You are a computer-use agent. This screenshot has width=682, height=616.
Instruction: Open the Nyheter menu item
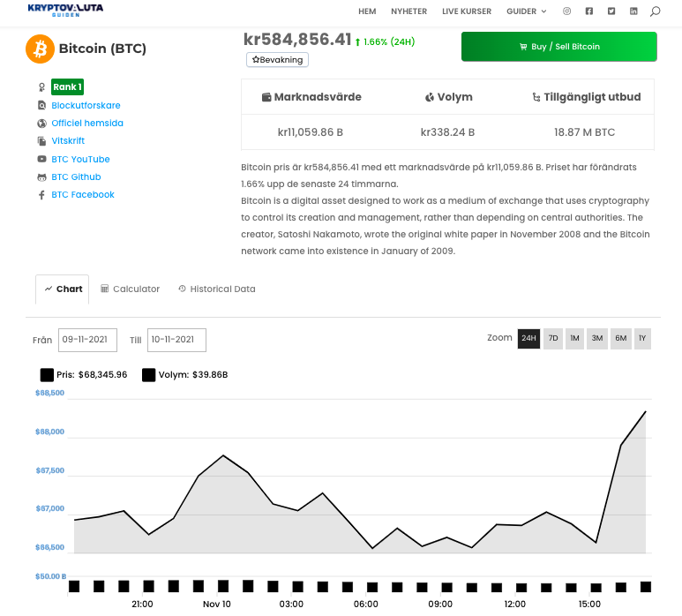(x=408, y=11)
